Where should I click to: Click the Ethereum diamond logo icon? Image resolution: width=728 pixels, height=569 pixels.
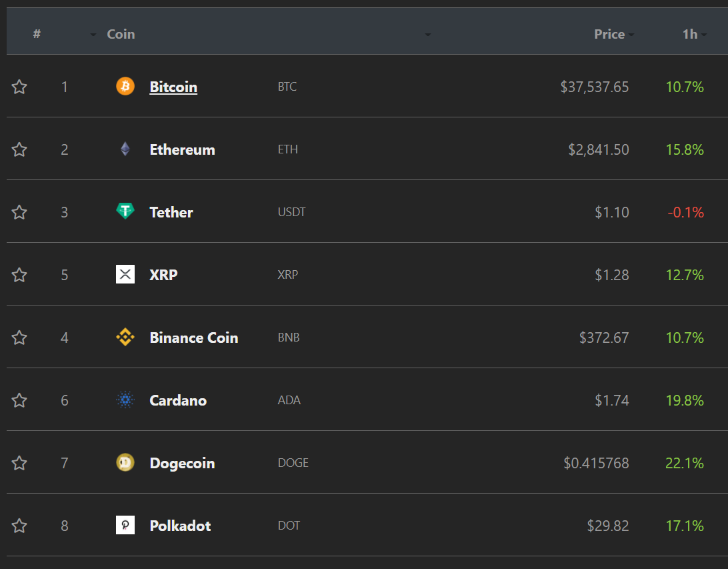(125, 149)
